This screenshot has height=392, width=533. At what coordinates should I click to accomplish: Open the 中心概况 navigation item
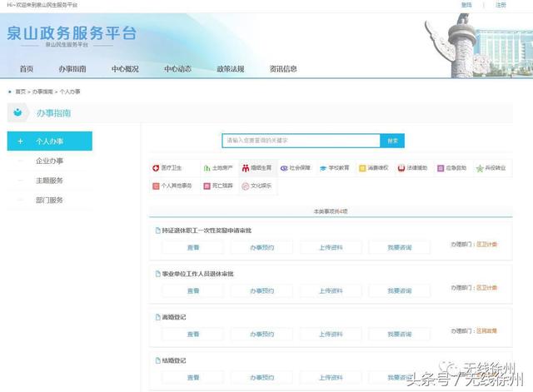point(125,69)
